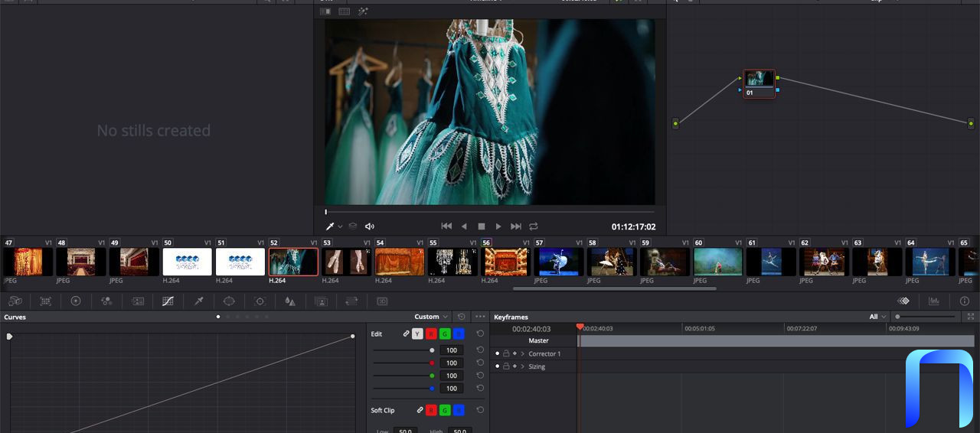Open the Keyframes All filter dropdown
Screen dimensions: 980x433
point(878,317)
